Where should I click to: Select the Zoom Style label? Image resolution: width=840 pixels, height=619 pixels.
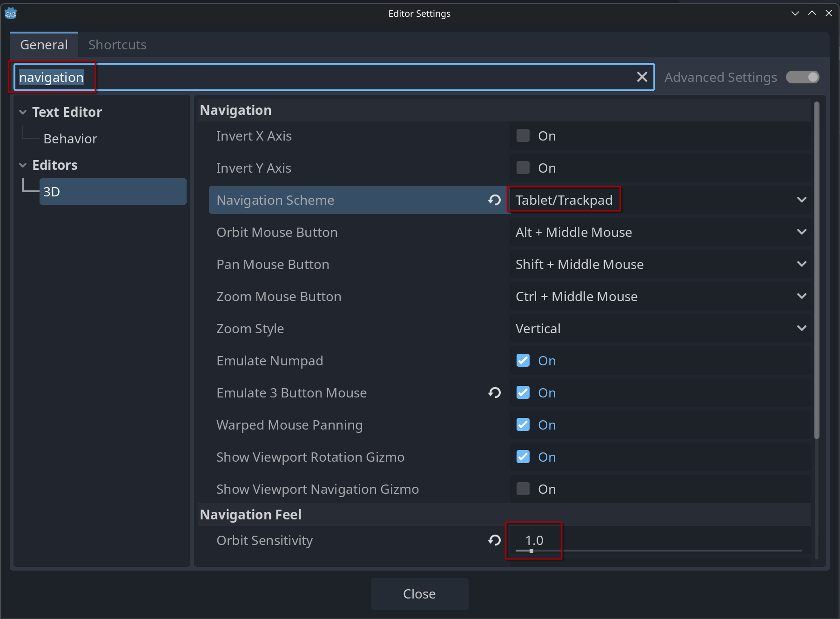(250, 329)
